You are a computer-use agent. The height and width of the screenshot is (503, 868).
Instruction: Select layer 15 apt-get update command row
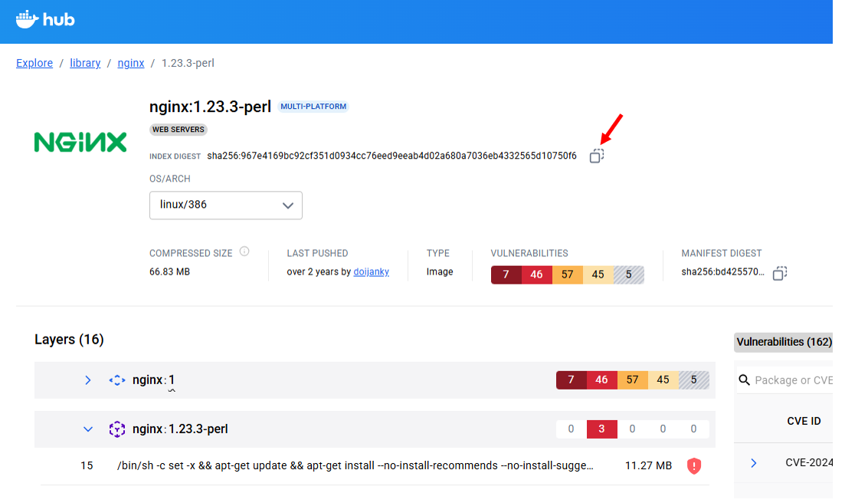coord(375,466)
